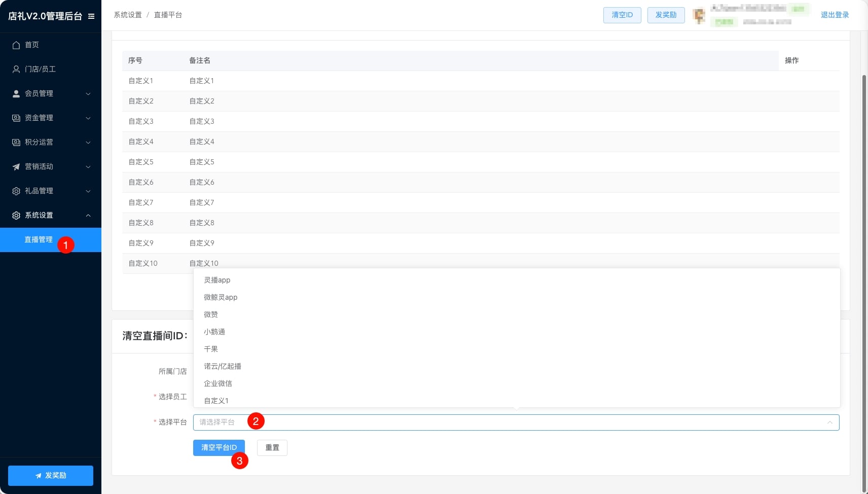
Task: Click the 清空ID button in header
Action: 622,15
